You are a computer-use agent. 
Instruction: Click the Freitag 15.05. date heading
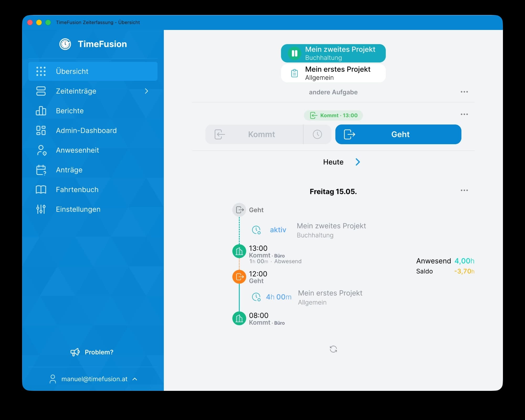point(333,191)
